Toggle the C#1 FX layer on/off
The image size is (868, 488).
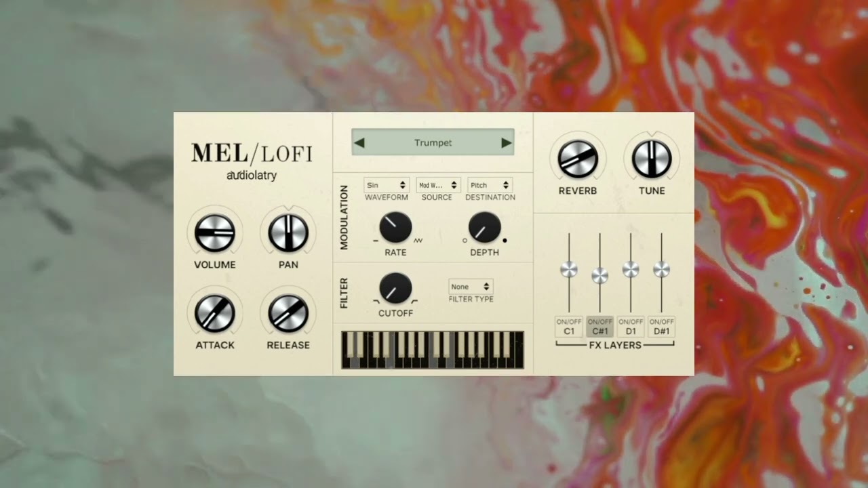point(600,327)
